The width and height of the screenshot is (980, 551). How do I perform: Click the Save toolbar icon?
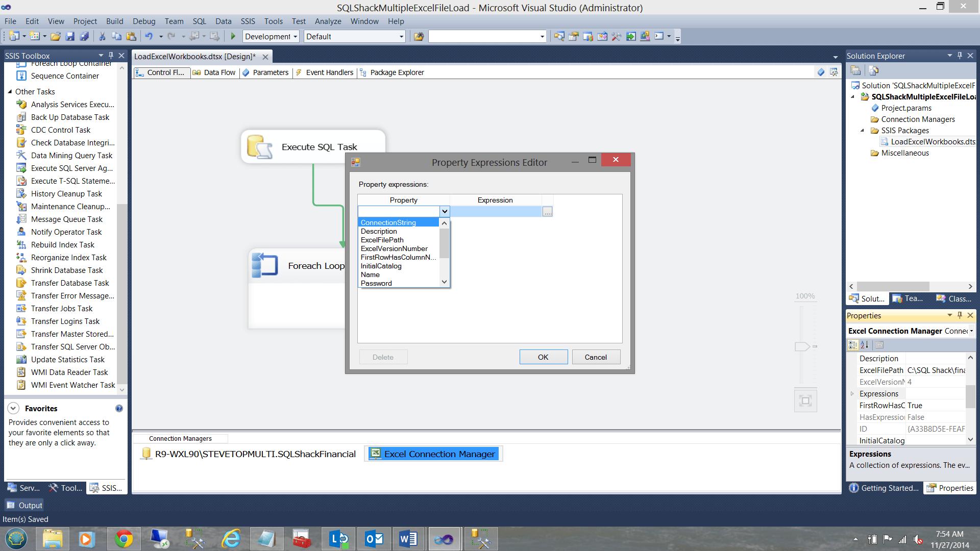coord(70,36)
